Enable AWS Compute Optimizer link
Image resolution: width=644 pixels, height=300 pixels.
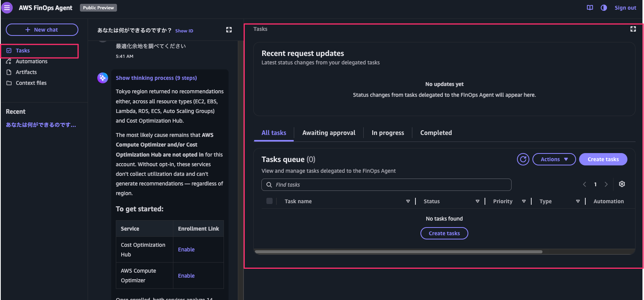(186, 276)
